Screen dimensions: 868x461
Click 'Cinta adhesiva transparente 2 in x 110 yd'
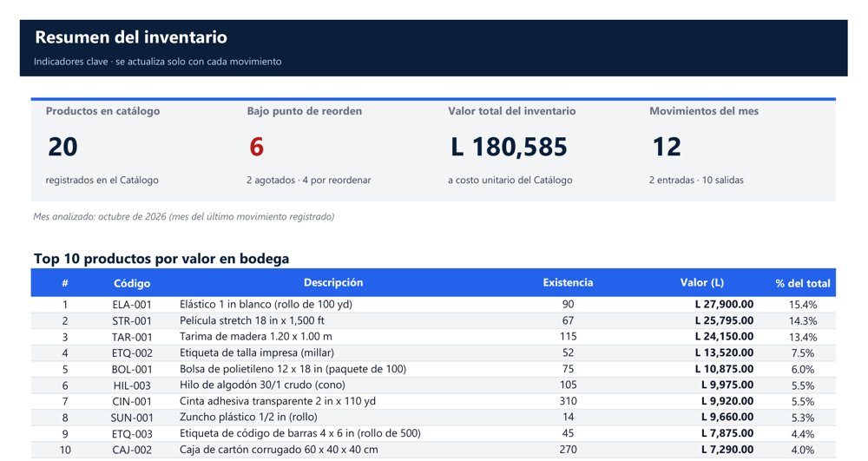(x=278, y=401)
